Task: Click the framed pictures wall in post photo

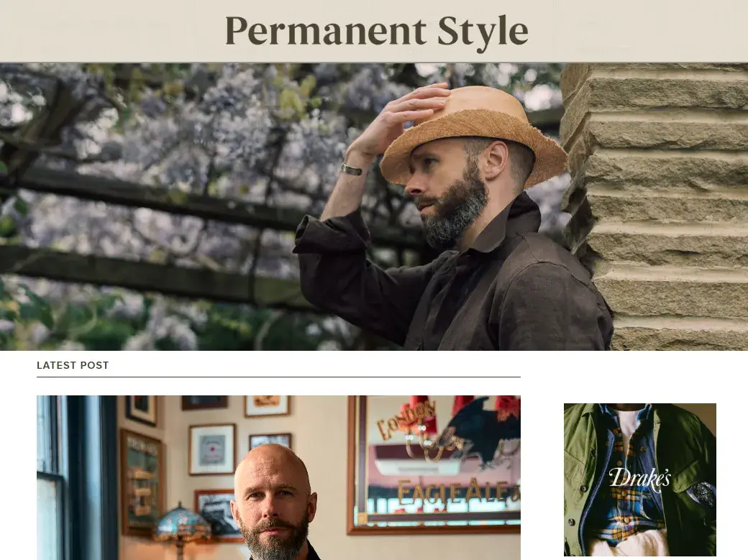Action: click(205, 458)
